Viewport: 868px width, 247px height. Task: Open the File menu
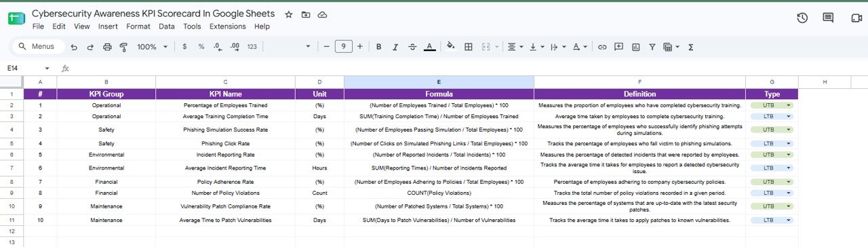pos(38,26)
